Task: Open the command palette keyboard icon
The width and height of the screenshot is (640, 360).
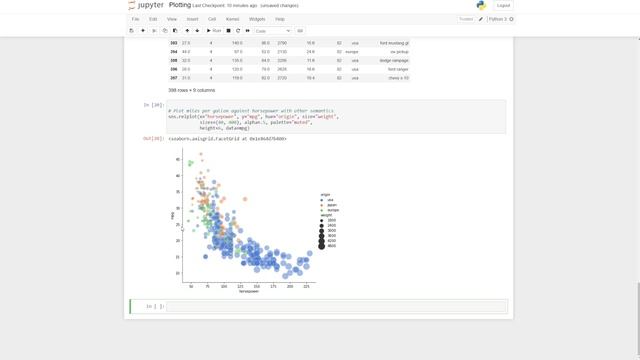Action: click(x=300, y=31)
